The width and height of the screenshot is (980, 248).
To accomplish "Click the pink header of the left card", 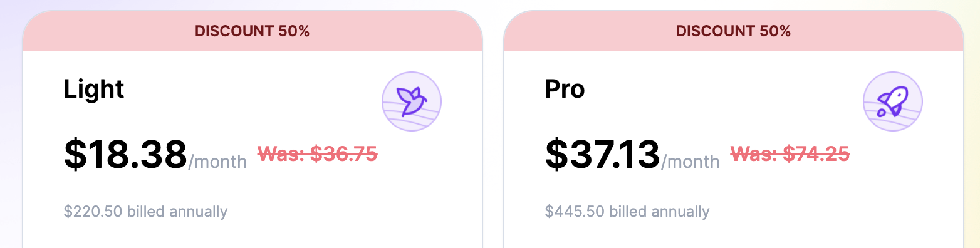I will click(253, 31).
